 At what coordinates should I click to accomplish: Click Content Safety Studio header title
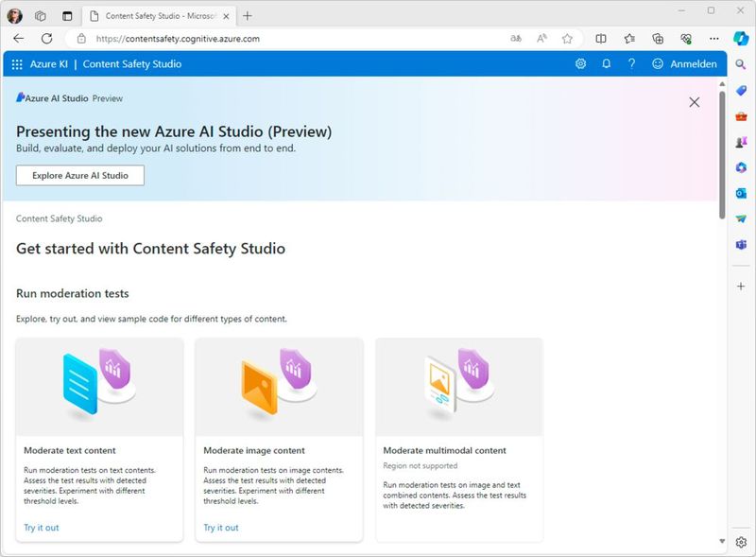[132, 63]
